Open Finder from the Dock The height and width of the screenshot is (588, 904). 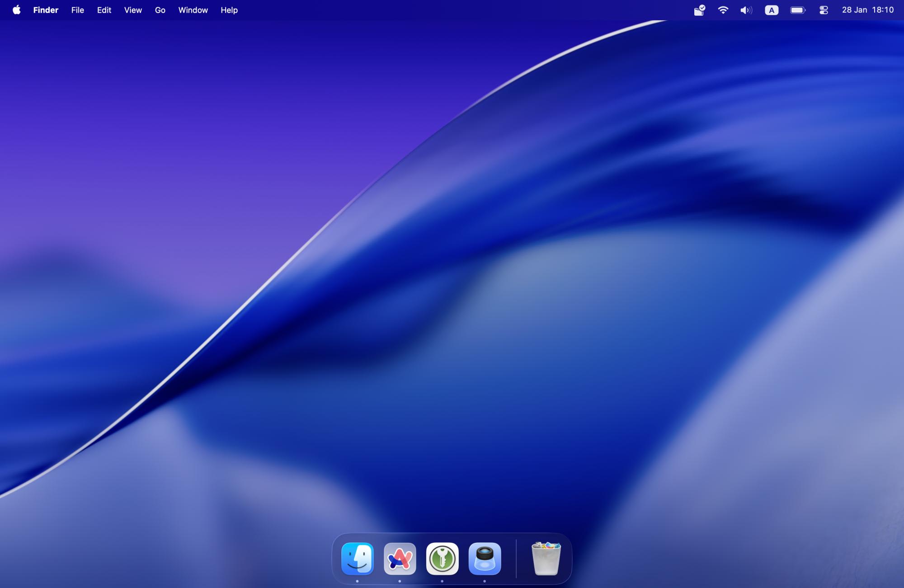(x=357, y=559)
